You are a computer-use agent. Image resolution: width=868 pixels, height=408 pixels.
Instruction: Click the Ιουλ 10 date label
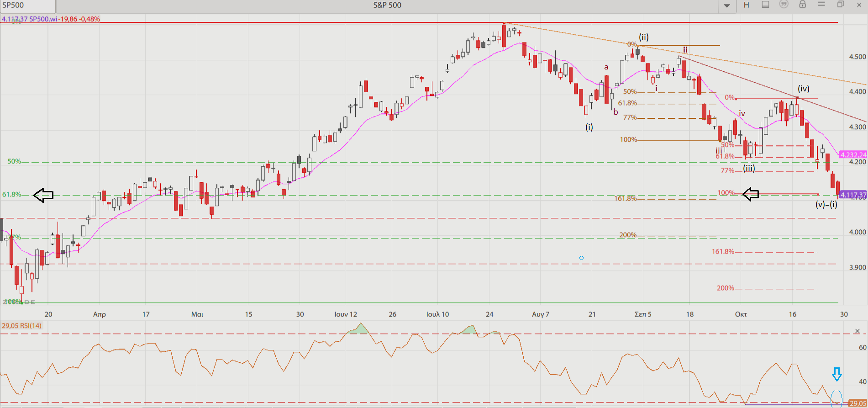point(437,314)
